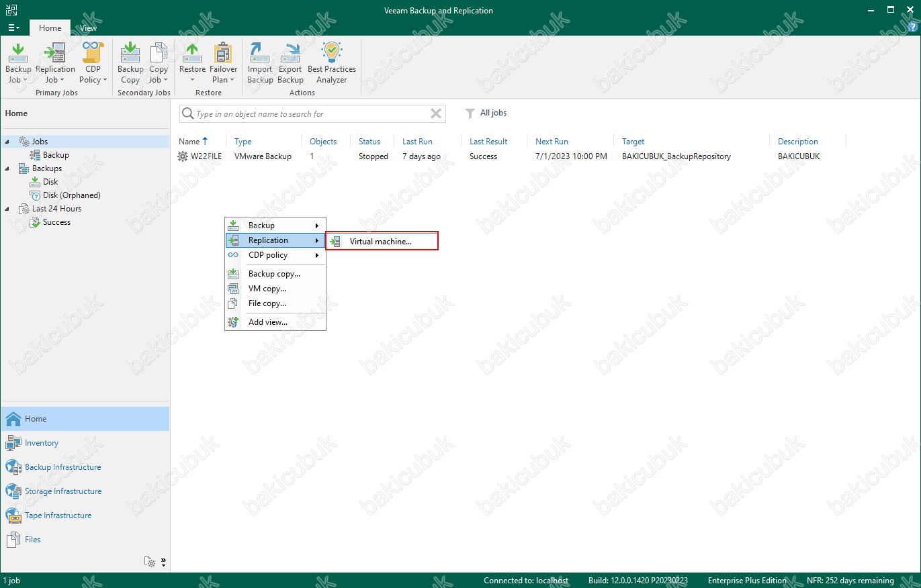The width and height of the screenshot is (921, 588).
Task: Sort by the Last Run column header
Action: [417, 142]
